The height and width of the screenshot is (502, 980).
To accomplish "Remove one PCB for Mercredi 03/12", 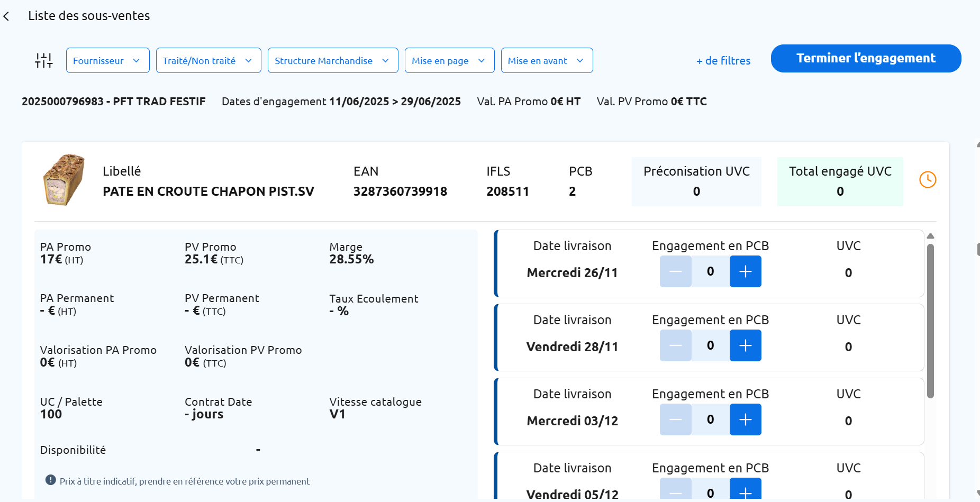I will 675,419.
